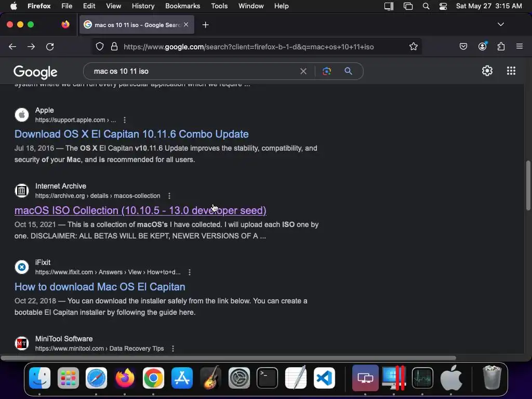Open the Google apps grid
Viewport: 532px width, 399px height.
511,71
